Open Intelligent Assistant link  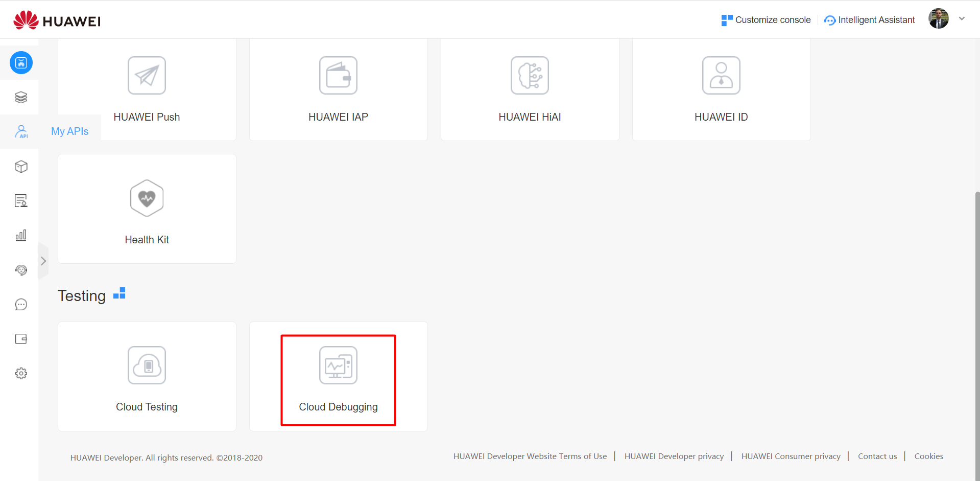click(x=876, y=20)
